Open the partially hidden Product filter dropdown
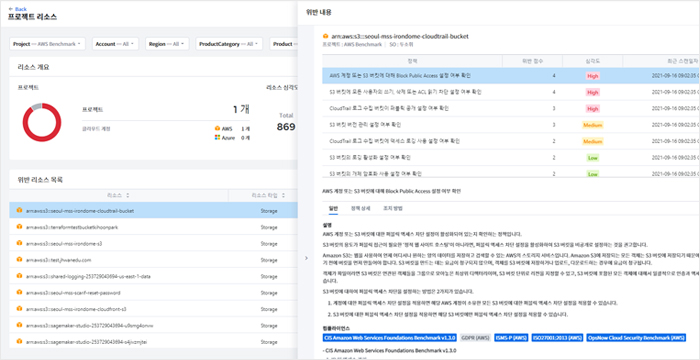The width and height of the screenshot is (700, 360). 283,44
